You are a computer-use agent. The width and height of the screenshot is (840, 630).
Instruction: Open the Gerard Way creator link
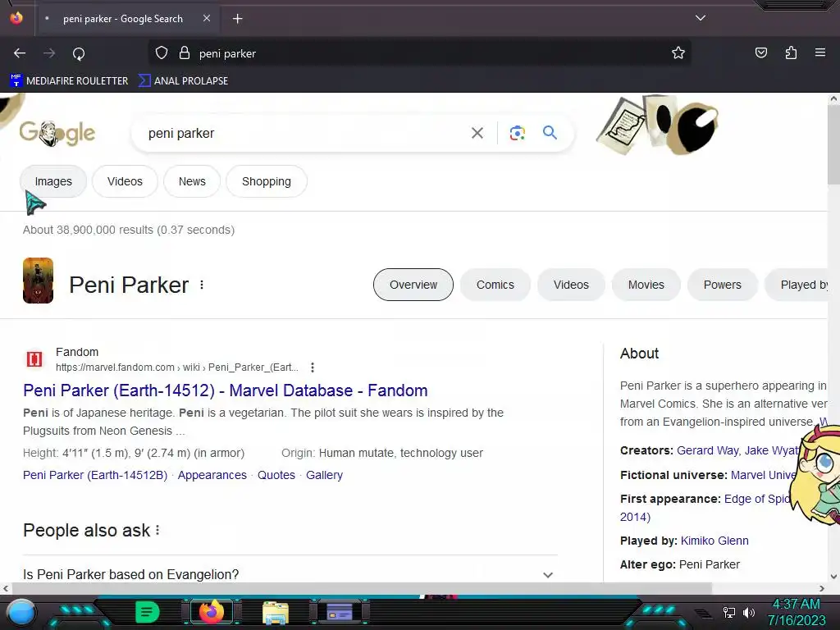tap(707, 450)
